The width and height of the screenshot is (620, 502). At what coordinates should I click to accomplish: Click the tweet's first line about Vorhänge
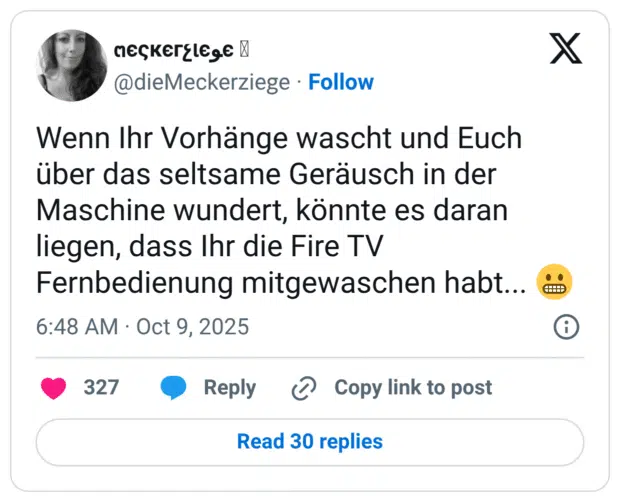tap(279, 138)
